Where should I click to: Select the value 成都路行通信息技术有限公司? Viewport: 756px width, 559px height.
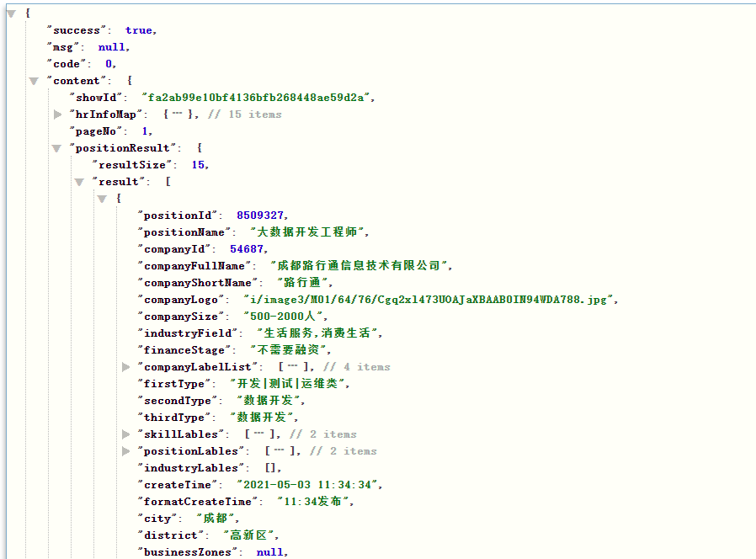(359, 266)
